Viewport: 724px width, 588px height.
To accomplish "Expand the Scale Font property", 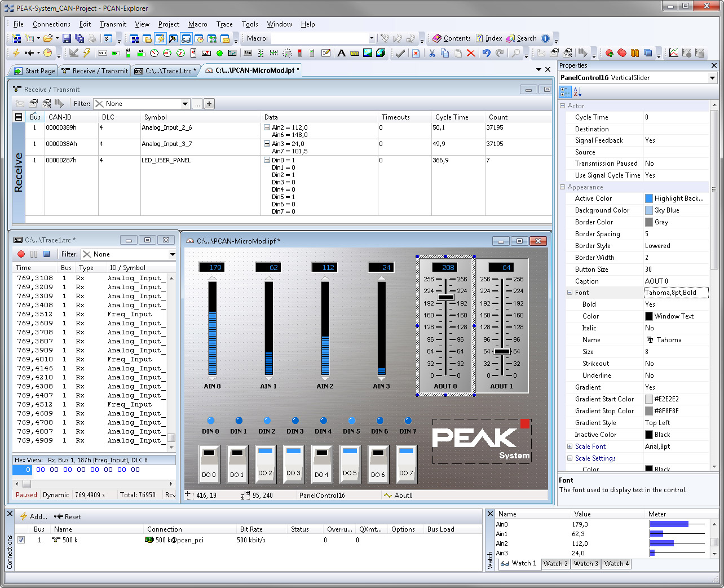I will tap(570, 446).
